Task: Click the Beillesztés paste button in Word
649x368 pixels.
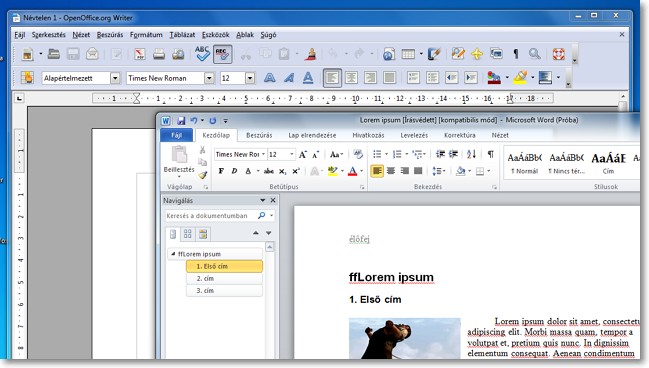Action: [179, 161]
